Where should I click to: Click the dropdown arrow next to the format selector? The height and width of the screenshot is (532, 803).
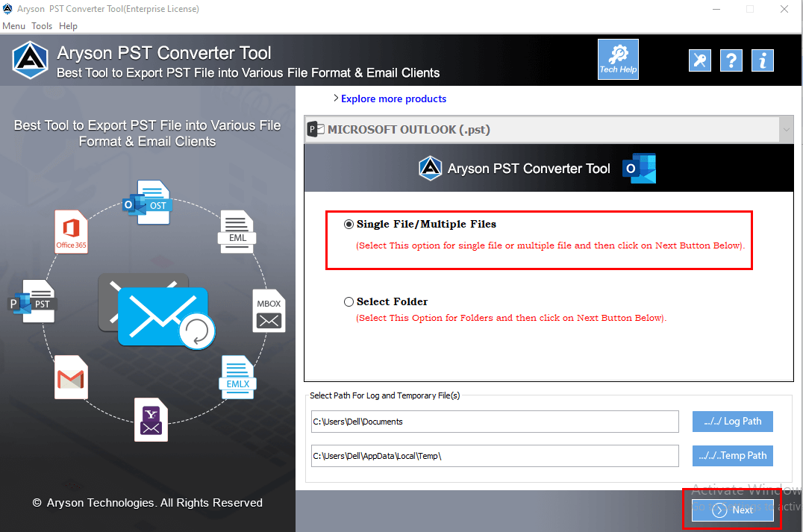click(785, 128)
